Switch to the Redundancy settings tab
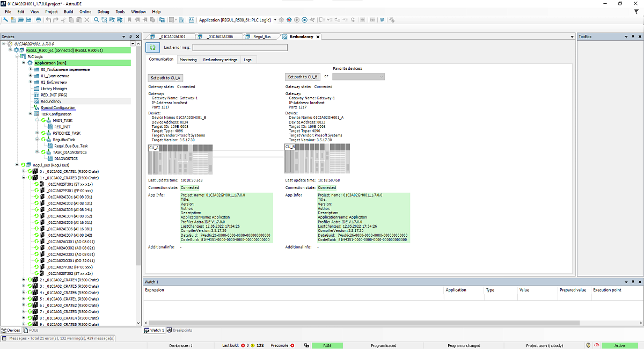The image size is (644, 349). 220,60
